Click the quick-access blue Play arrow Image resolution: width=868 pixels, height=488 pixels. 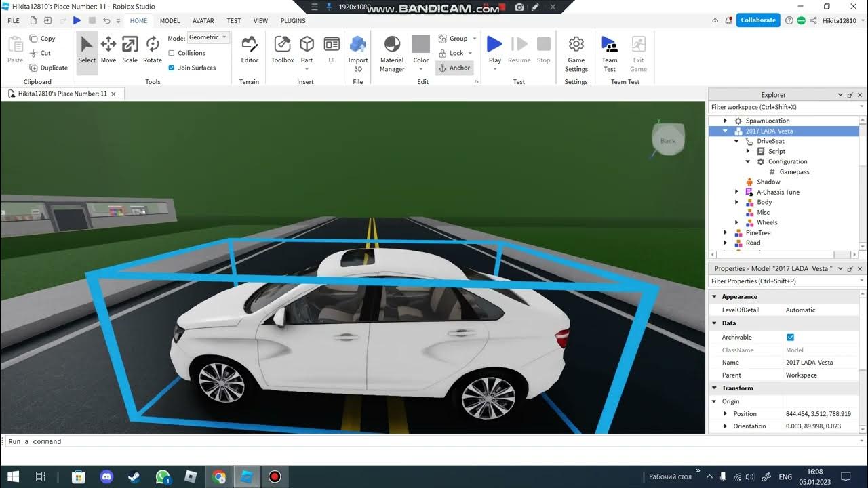pyautogui.click(x=77, y=21)
